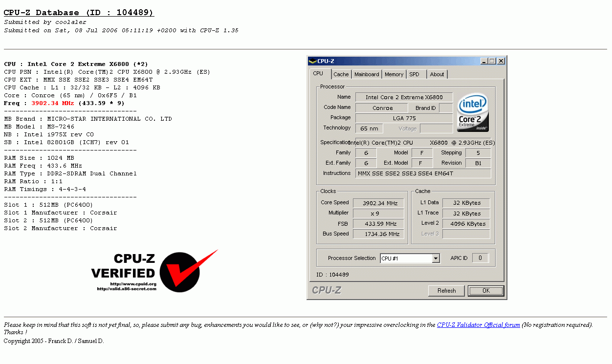612x364 pixels.
Task: Open the Mainboard tab
Action: (367, 74)
